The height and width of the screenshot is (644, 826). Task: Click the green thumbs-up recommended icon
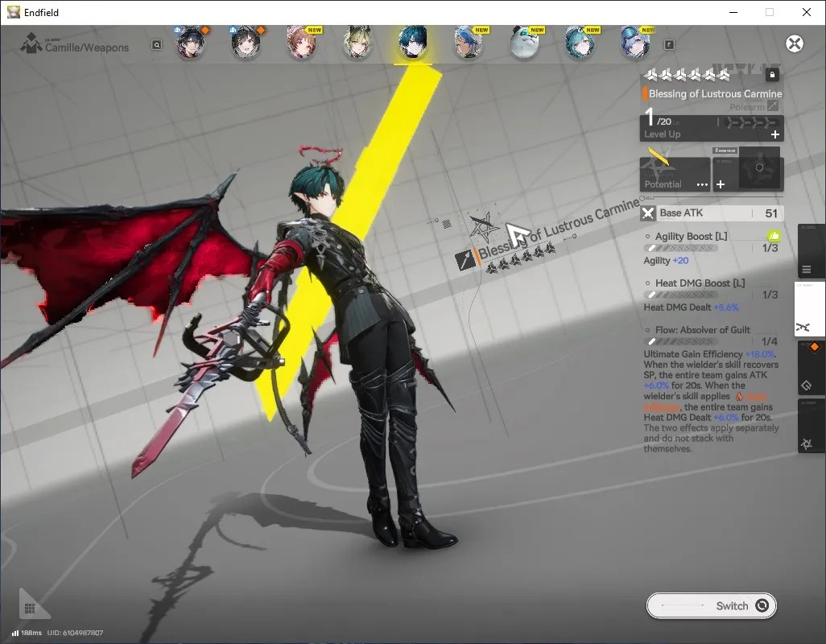coord(774,236)
